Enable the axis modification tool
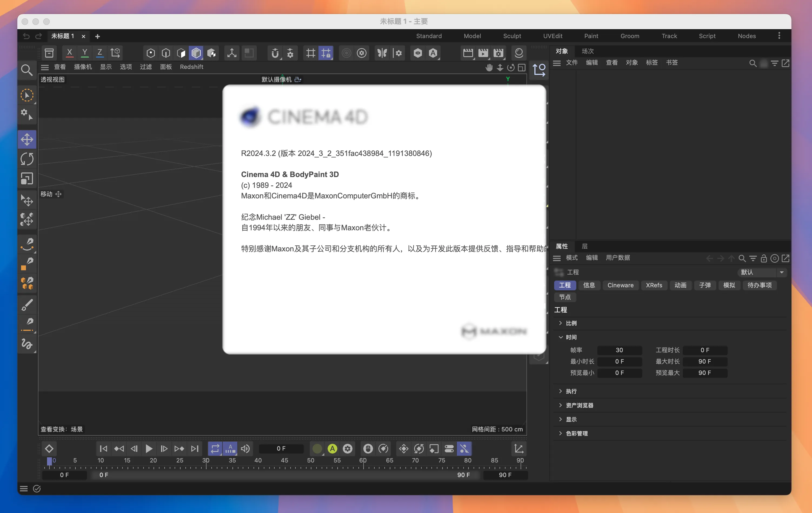 coord(232,53)
